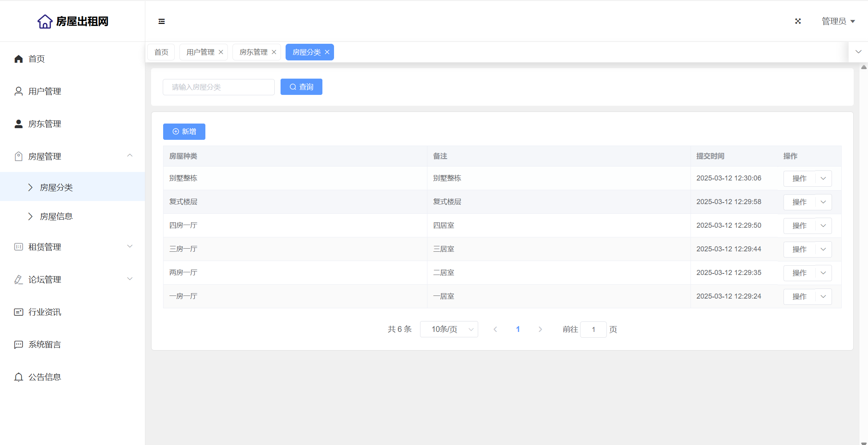Image resolution: width=868 pixels, height=445 pixels.
Task: Open the 10条/页 page size dropdown
Action: pos(449,329)
